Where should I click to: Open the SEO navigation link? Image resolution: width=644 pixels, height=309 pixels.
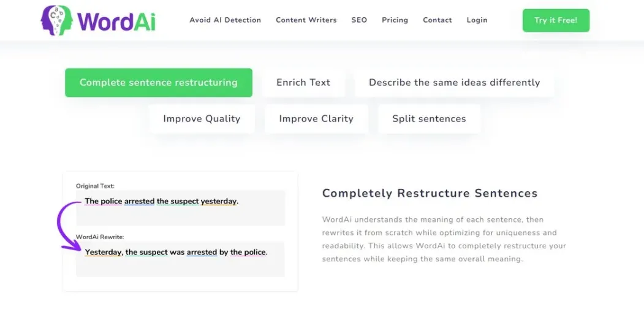coord(359,20)
